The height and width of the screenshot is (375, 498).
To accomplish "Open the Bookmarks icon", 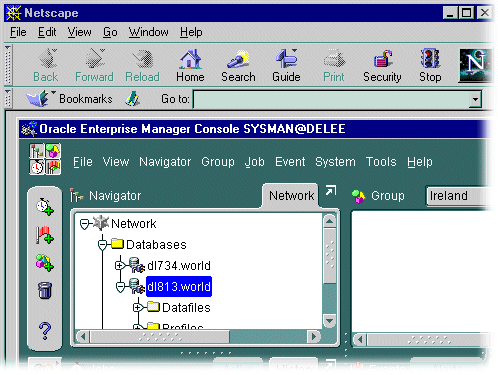I will (37, 99).
